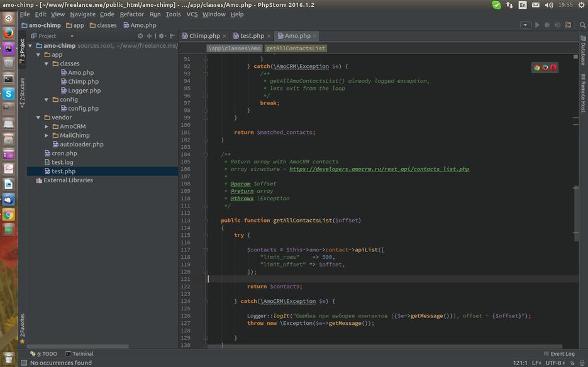This screenshot has height=367, width=588.
Task: Toggle the Terminal tool window
Action: click(79, 354)
